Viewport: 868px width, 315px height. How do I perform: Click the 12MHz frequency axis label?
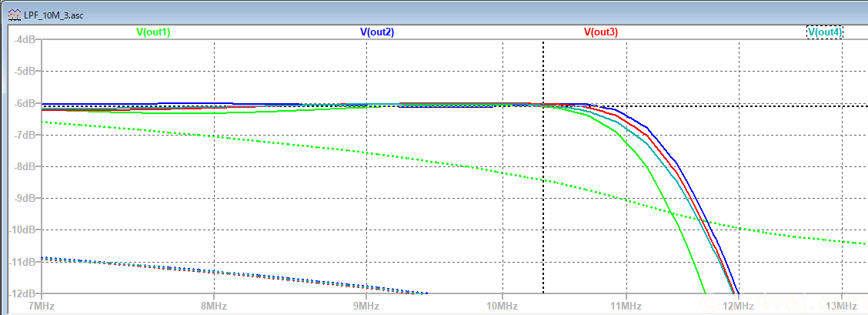click(x=739, y=306)
